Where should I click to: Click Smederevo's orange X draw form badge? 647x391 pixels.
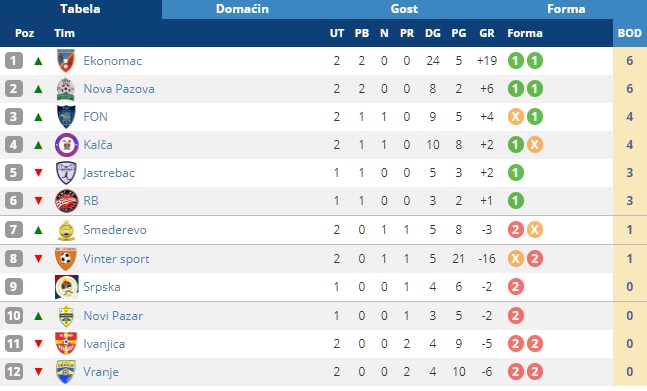pos(534,230)
